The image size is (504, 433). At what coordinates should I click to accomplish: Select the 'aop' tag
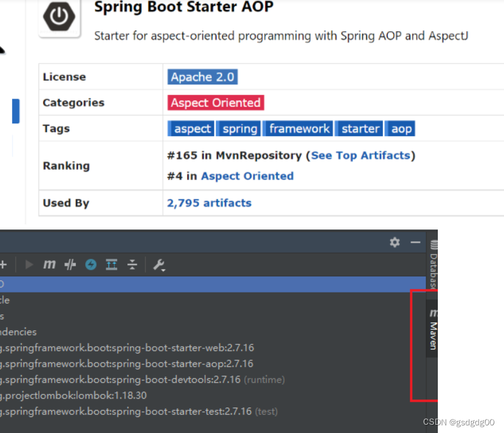point(400,128)
